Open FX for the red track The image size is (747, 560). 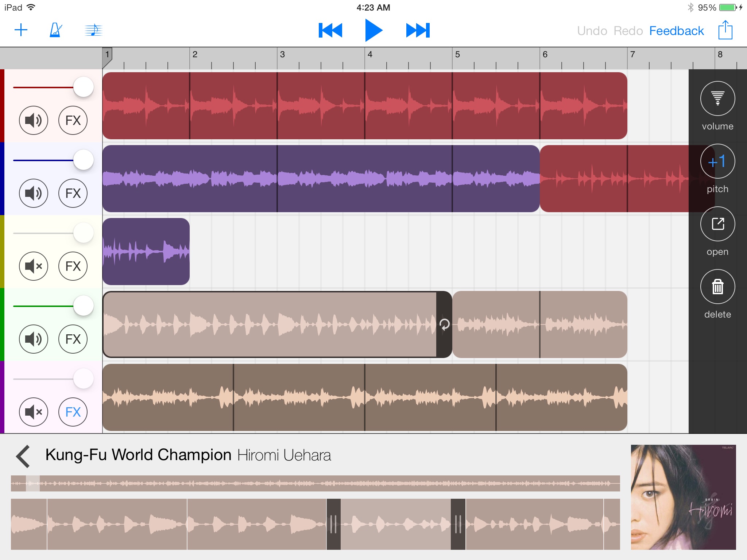pyautogui.click(x=73, y=120)
